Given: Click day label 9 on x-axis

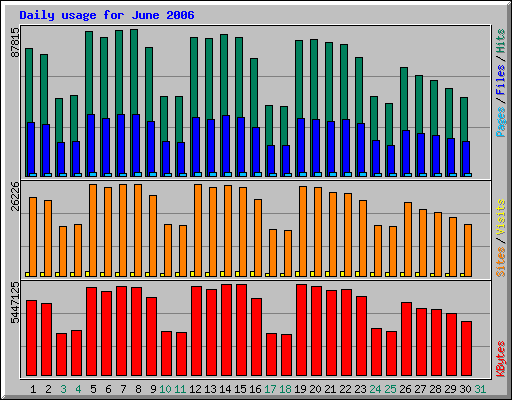Looking at the screenshot, I should 153,389.
